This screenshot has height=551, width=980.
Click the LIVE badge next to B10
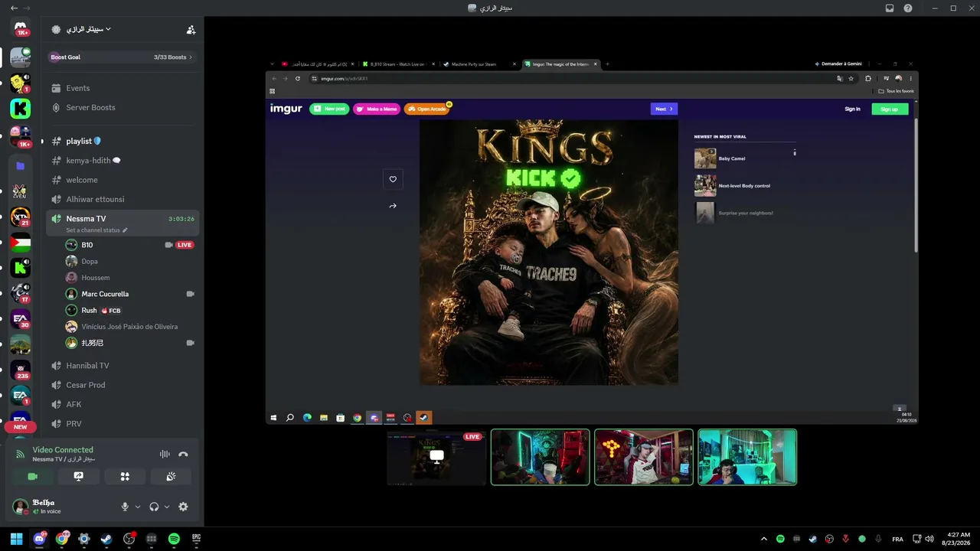pyautogui.click(x=185, y=245)
